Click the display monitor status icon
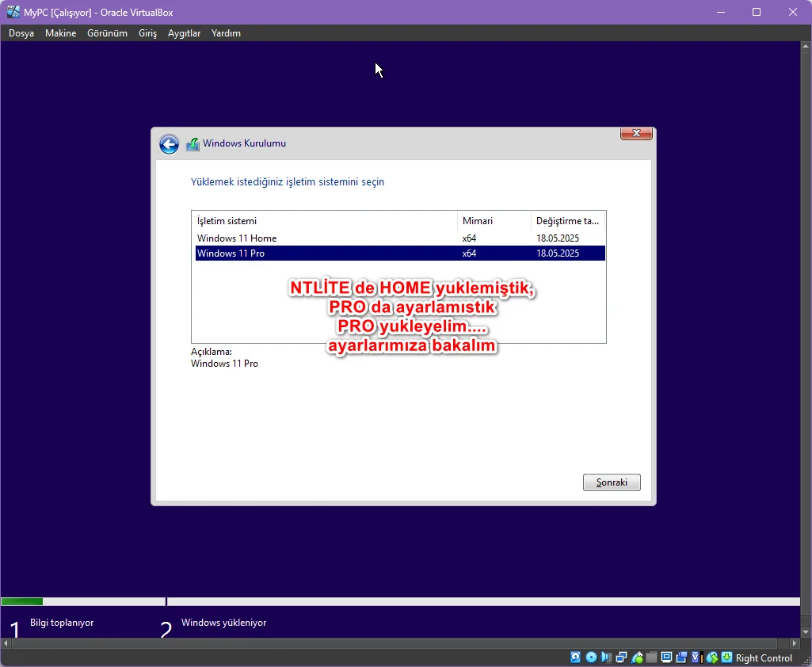Viewport: 812px width, 667px height. 666,657
